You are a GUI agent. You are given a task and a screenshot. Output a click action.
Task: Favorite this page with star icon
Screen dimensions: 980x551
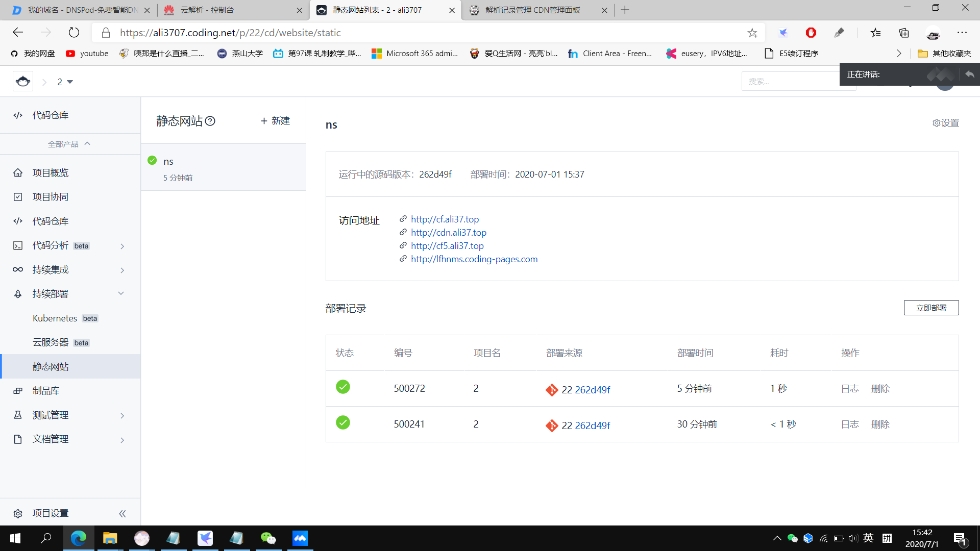click(752, 33)
